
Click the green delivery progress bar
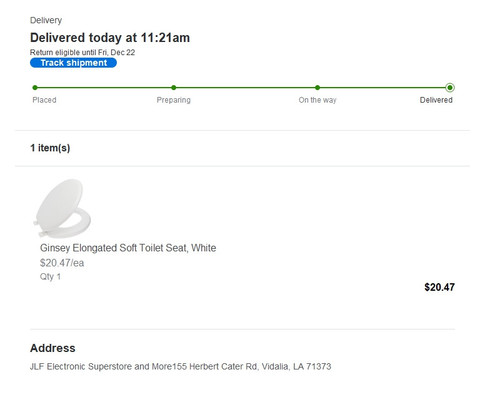(242, 88)
